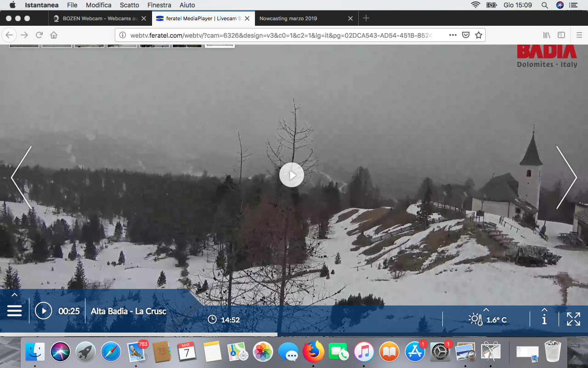Toggle the Firefox sidebar
The height and width of the screenshot is (368, 588).
coord(561,35)
